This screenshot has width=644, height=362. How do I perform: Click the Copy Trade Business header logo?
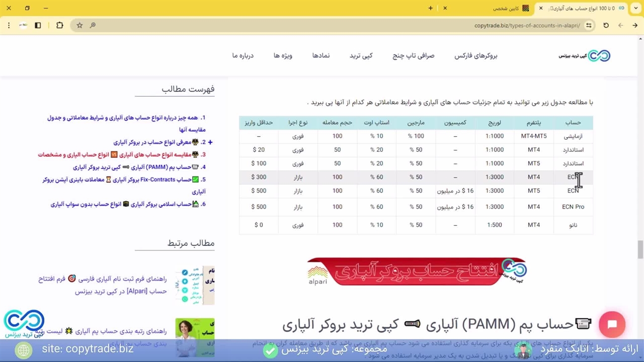(585, 55)
